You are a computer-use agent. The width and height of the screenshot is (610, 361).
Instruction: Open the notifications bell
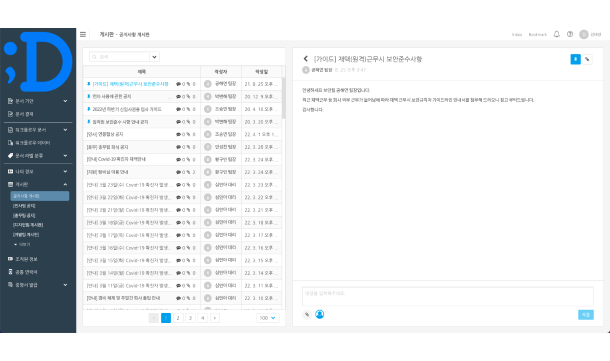click(x=557, y=34)
